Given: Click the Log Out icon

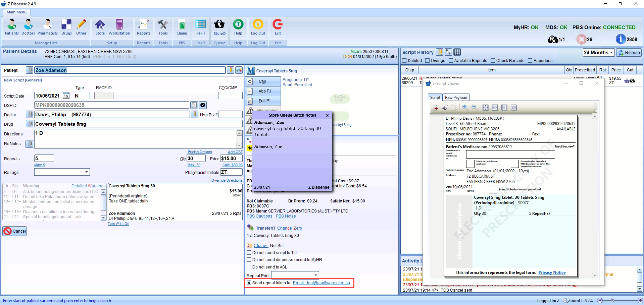Looking at the screenshot, I should (x=258, y=27).
